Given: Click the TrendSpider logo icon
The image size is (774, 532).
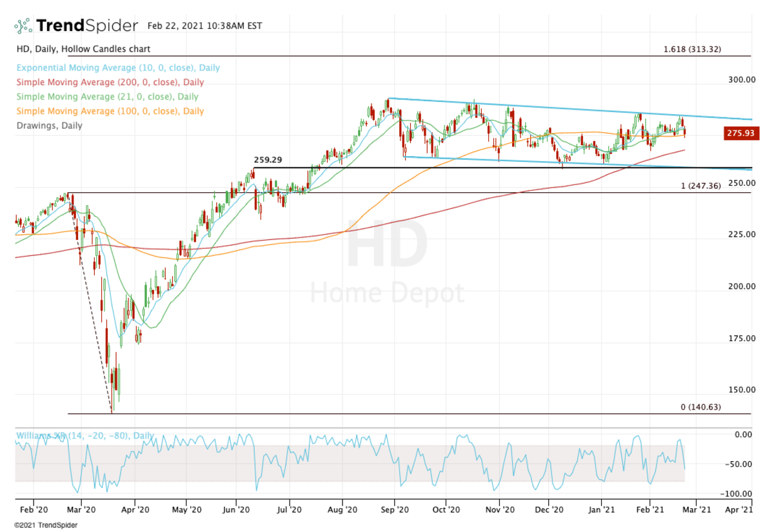Looking at the screenshot, I should click(23, 26).
